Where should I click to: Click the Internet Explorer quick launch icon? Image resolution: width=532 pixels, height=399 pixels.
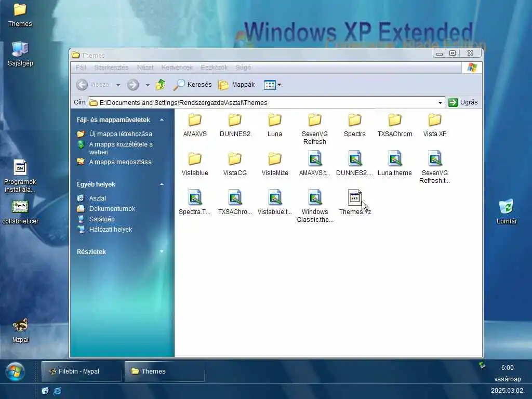pos(57,391)
